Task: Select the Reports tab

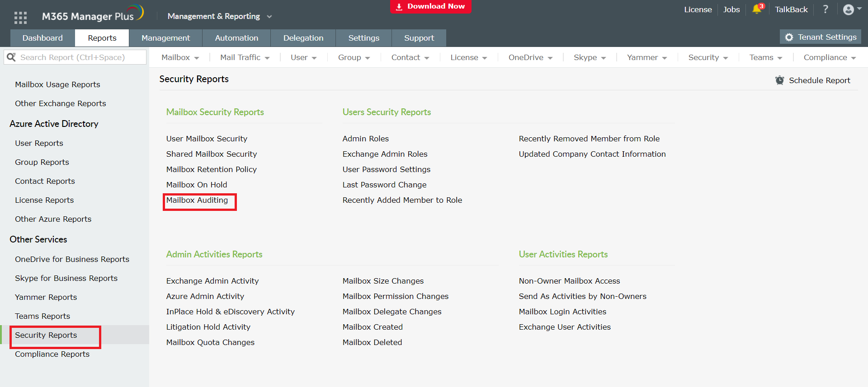Action: coord(102,38)
